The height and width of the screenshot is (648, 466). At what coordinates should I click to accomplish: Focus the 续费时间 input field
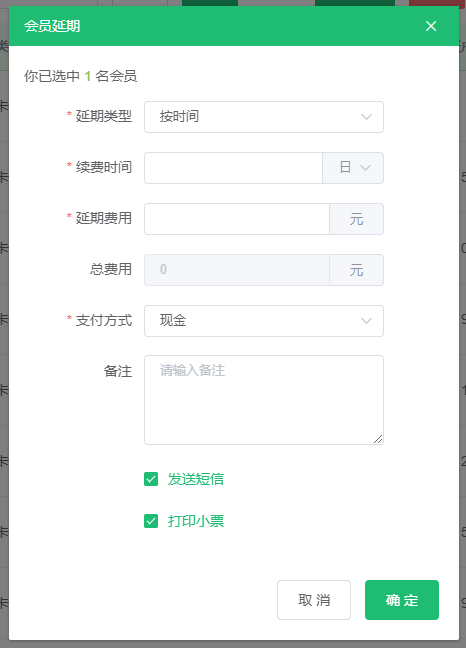click(x=233, y=168)
